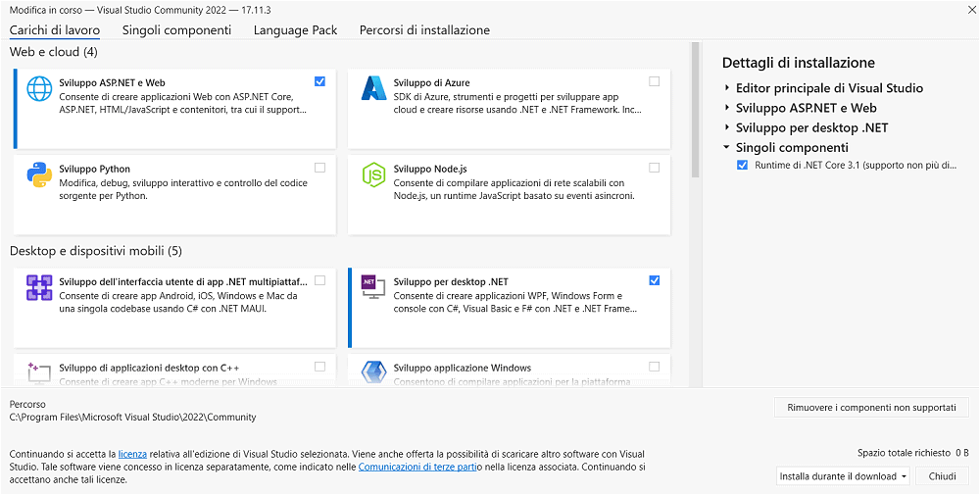
Task: Click the Sviluppo applicazione Windows title
Action: [x=462, y=368]
